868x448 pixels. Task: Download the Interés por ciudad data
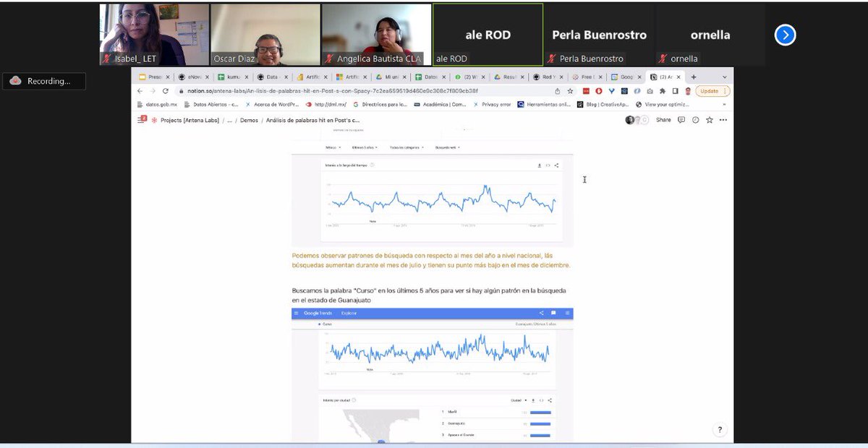(534, 400)
